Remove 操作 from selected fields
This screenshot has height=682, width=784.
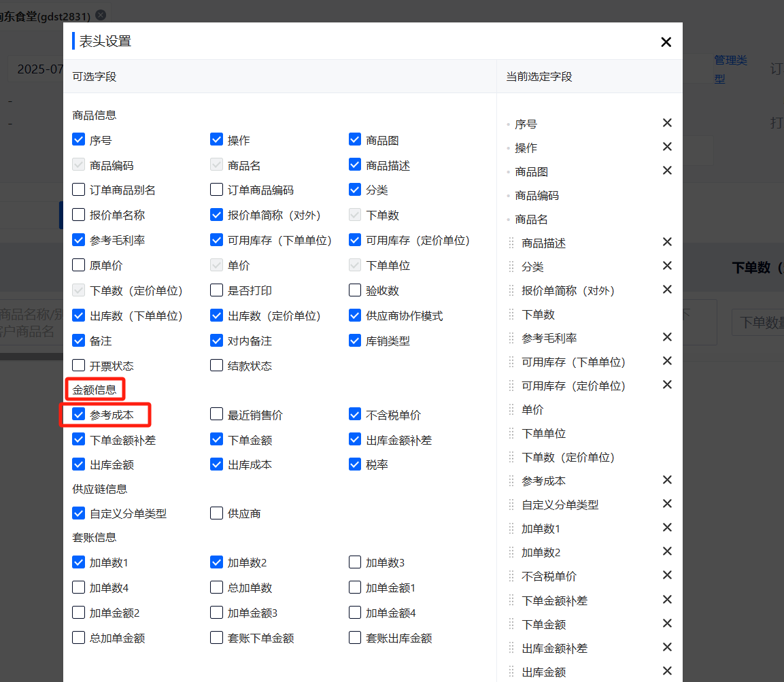tap(667, 146)
